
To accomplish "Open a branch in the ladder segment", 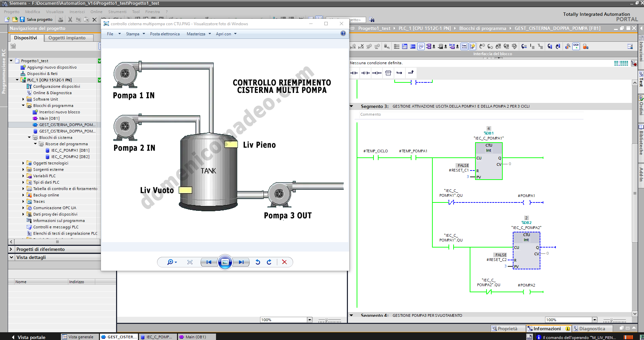I will pos(400,73).
